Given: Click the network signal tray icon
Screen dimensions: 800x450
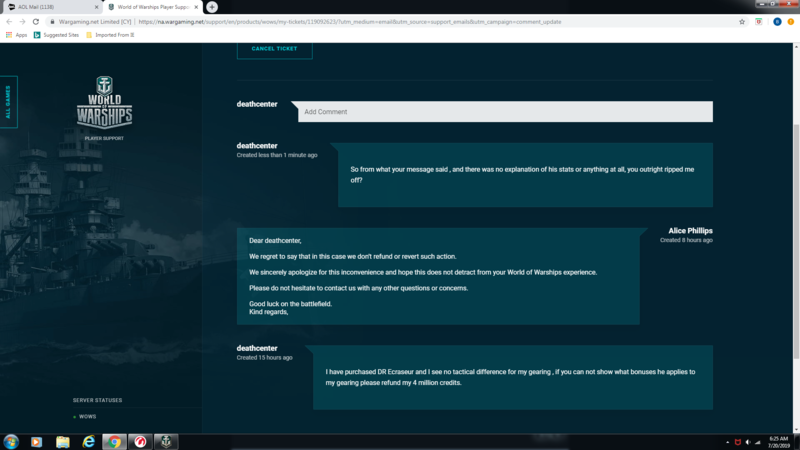Looking at the screenshot, I should click(x=758, y=442).
